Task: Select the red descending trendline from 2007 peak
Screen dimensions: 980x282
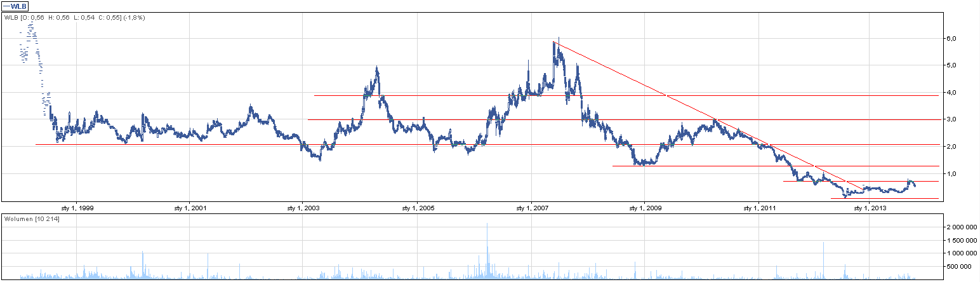Action: [x=708, y=116]
